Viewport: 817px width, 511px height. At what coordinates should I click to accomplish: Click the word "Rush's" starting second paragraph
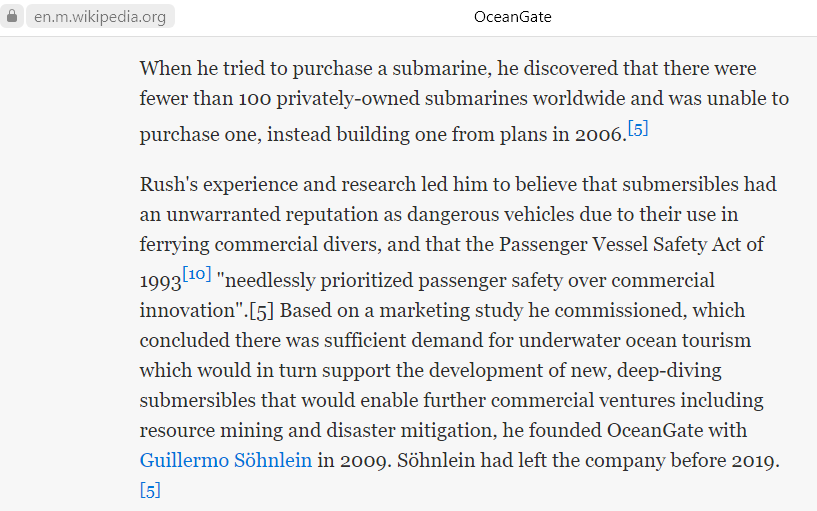click(x=164, y=185)
